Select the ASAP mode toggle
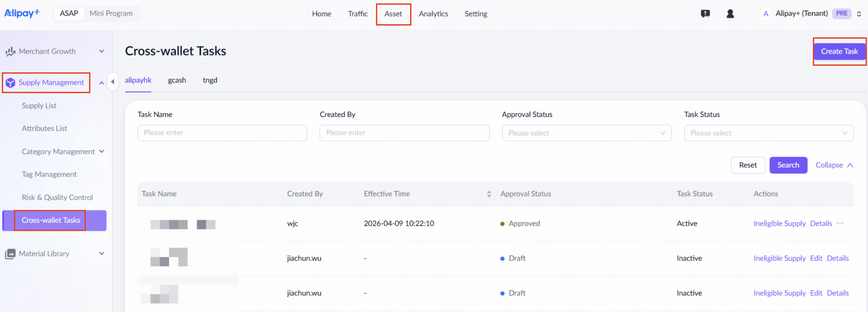 click(69, 13)
